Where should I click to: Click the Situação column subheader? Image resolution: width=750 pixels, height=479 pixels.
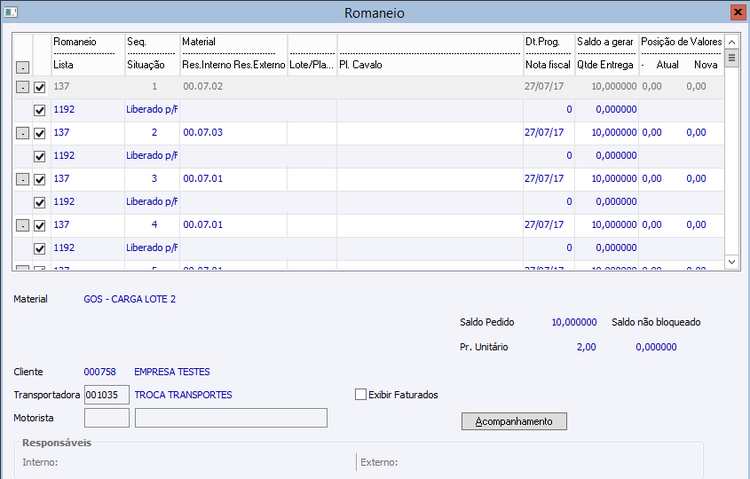tap(146, 65)
